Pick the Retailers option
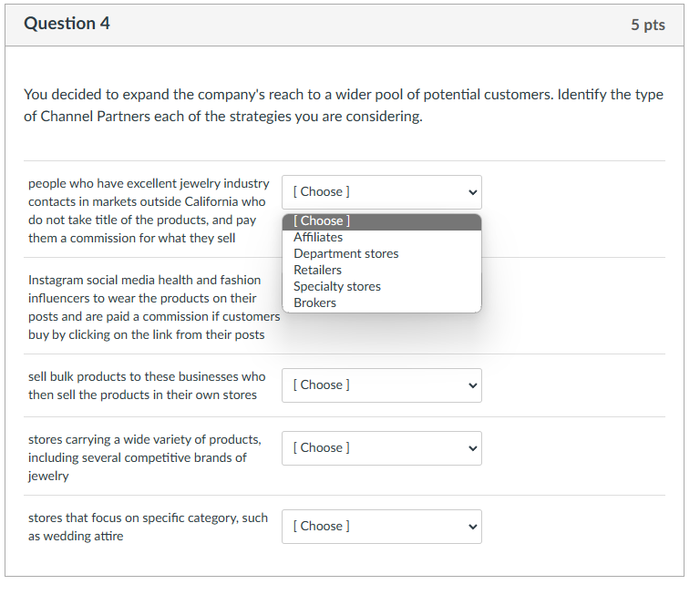The width and height of the screenshot is (700, 605). 317,271
